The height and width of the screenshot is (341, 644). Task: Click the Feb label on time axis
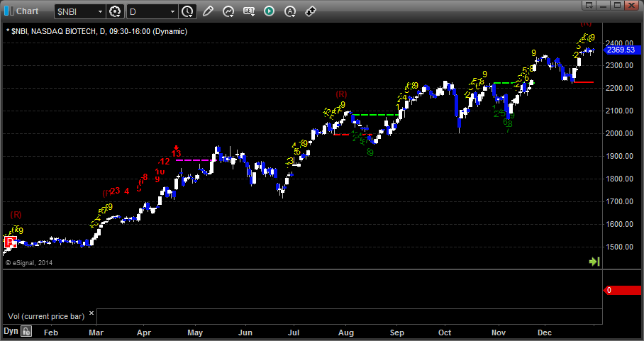coord(51,332)
